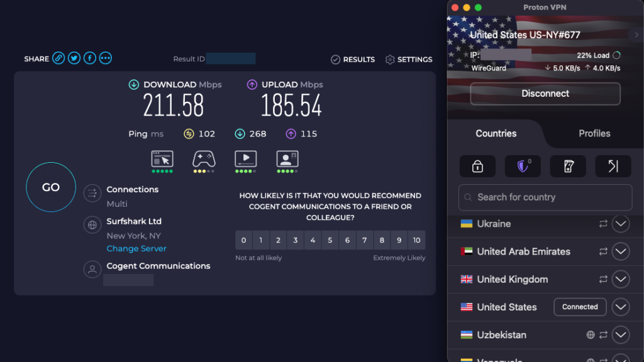Select United Arab Emirates country row

click(x=545, y=251)
